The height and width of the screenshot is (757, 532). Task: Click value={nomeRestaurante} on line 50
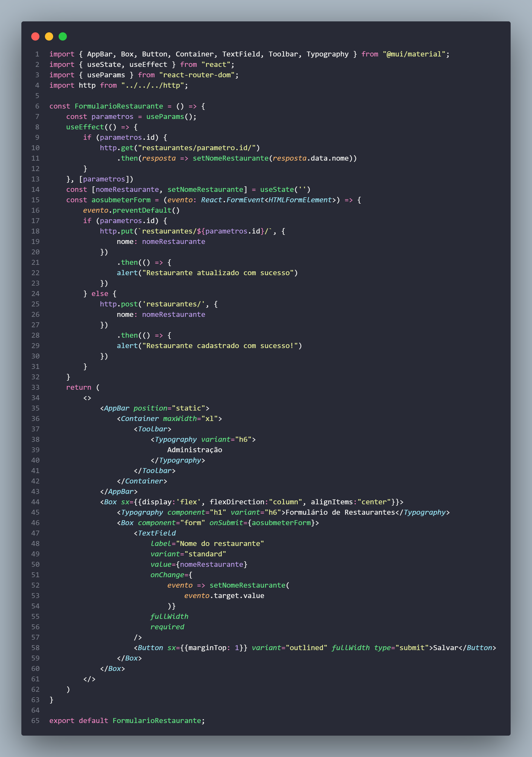point(199,564)
